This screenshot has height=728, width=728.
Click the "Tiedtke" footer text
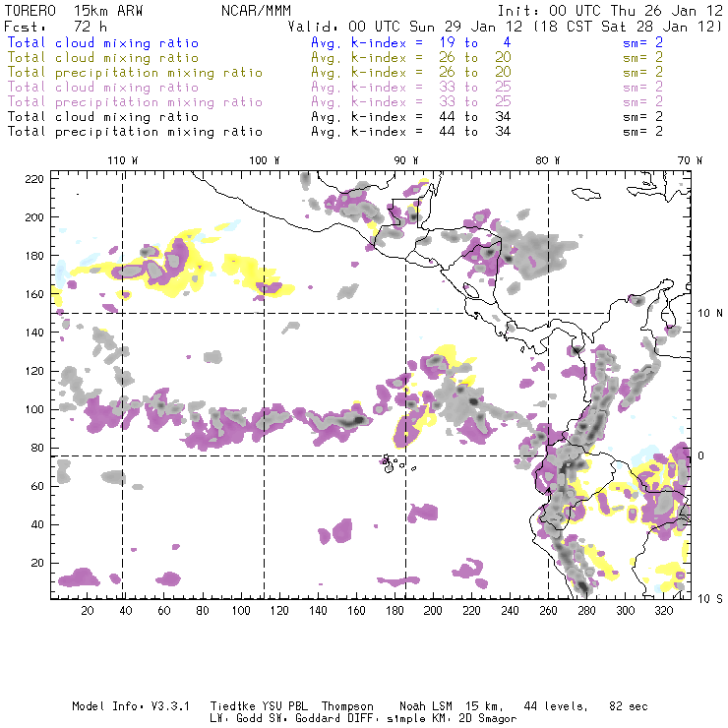233,706
